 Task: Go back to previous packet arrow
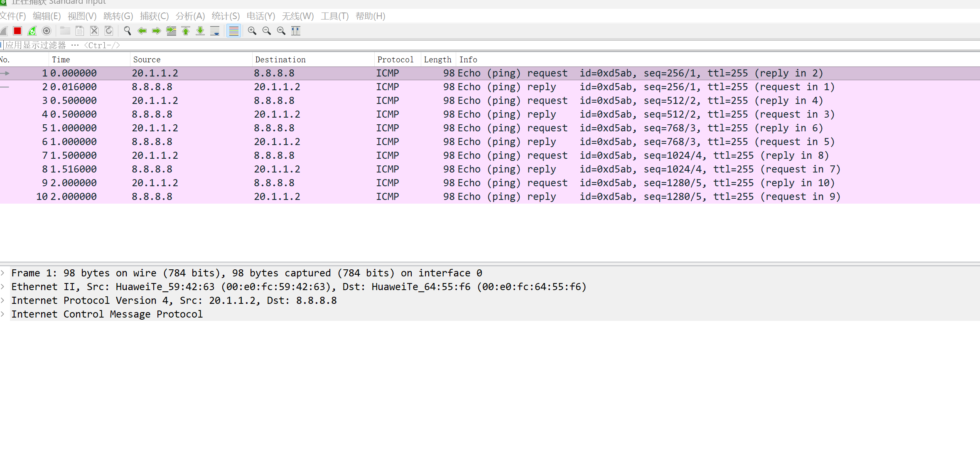[142, 31]
